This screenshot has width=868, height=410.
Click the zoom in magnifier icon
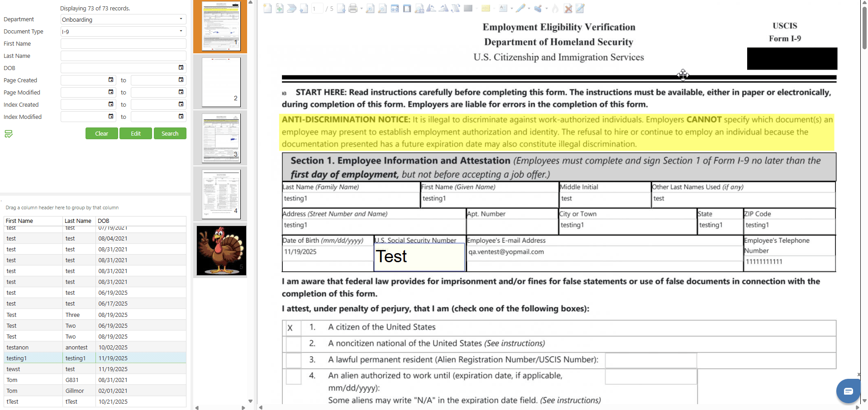pos(370,8)
